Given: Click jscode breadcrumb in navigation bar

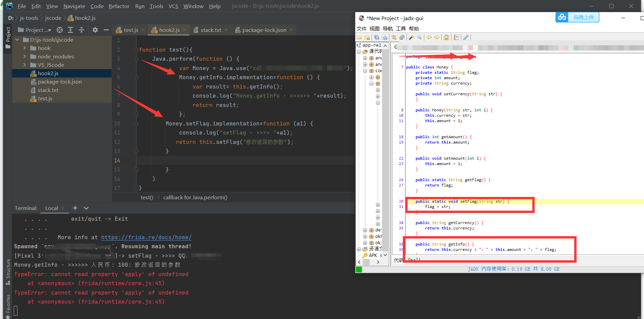Looking at the screenshot, I should (x=53, y=18).
